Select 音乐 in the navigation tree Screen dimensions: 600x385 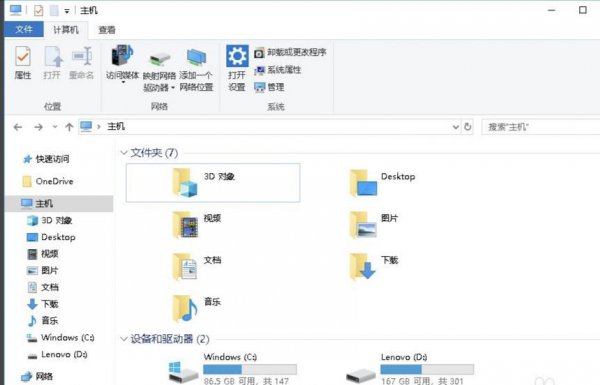42,321
